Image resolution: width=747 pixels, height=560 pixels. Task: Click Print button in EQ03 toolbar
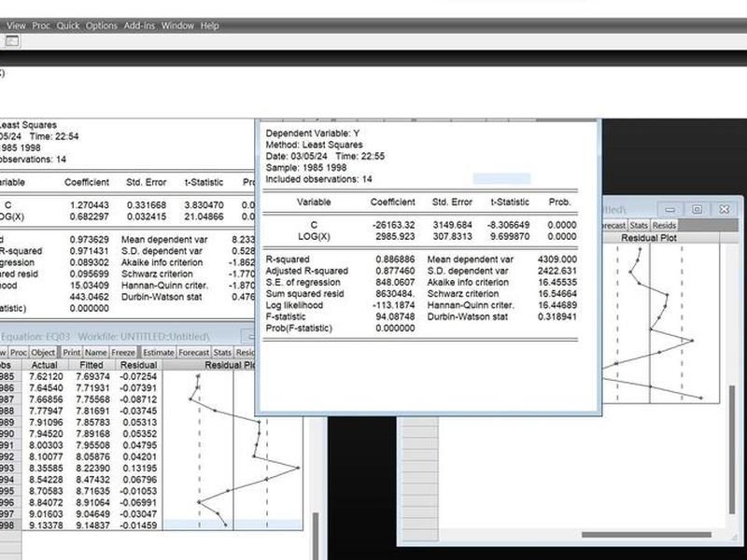pos(72,353)
